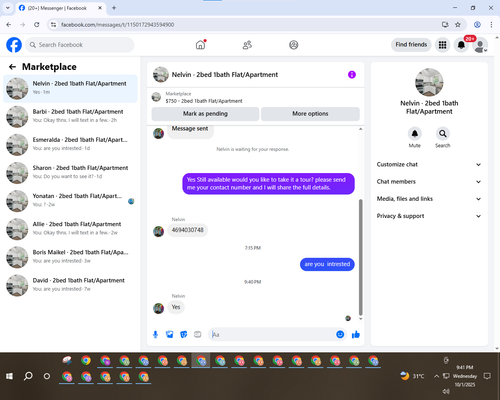Click the Facebook logo icon

[x=14, y=45]
